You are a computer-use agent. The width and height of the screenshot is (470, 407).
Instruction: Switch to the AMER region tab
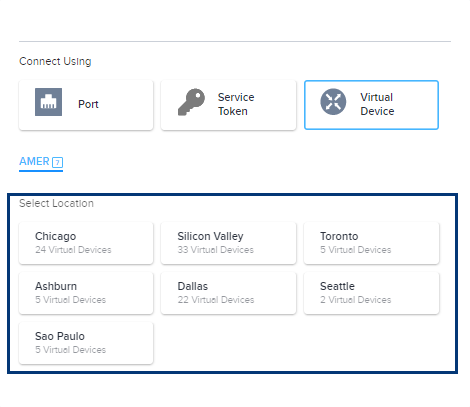41,162
